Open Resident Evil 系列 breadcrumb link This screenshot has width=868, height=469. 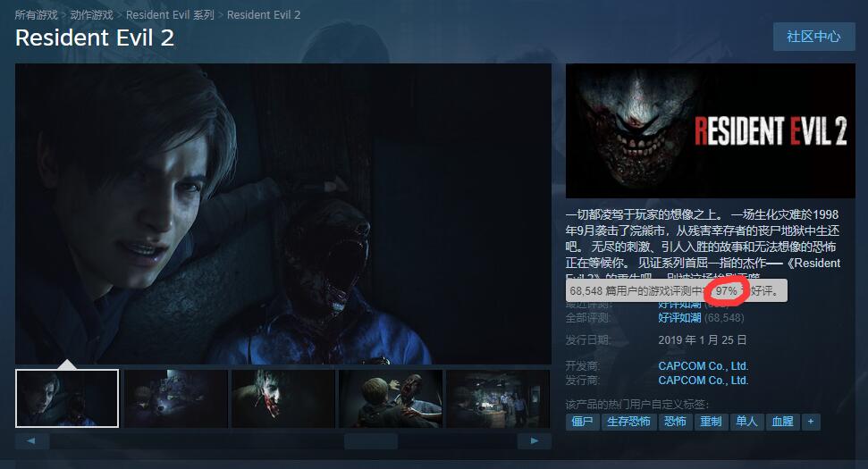tap(170, 15)
